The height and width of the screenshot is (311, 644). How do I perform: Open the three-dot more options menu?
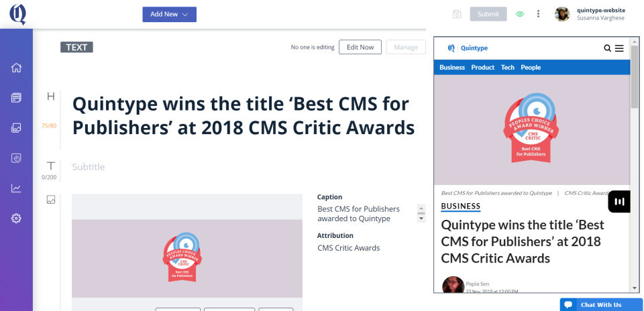(538, 14)
